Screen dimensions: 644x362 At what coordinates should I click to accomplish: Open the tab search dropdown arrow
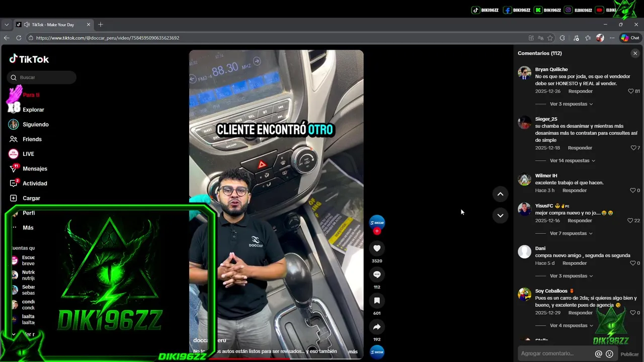7,24
